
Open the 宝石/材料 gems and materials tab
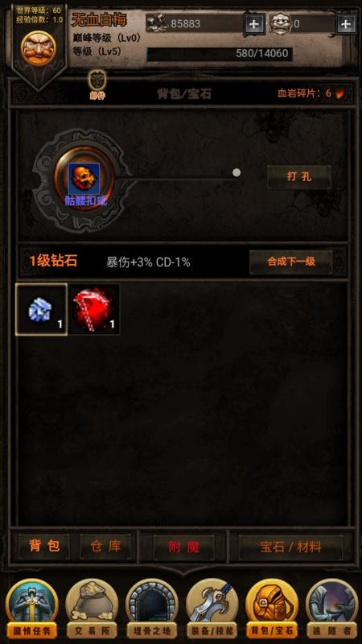(290, 547)
